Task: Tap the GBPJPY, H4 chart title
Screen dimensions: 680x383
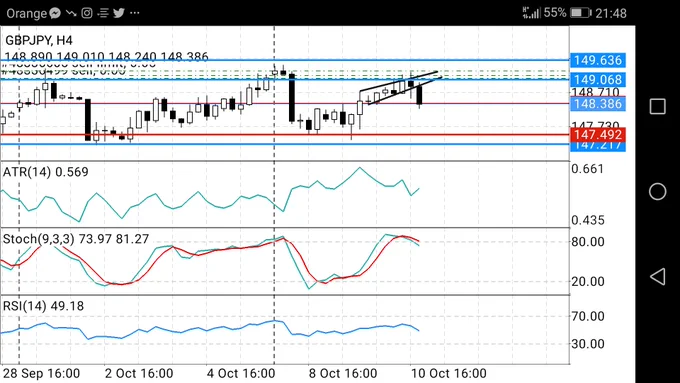Action: click(39, 41)
